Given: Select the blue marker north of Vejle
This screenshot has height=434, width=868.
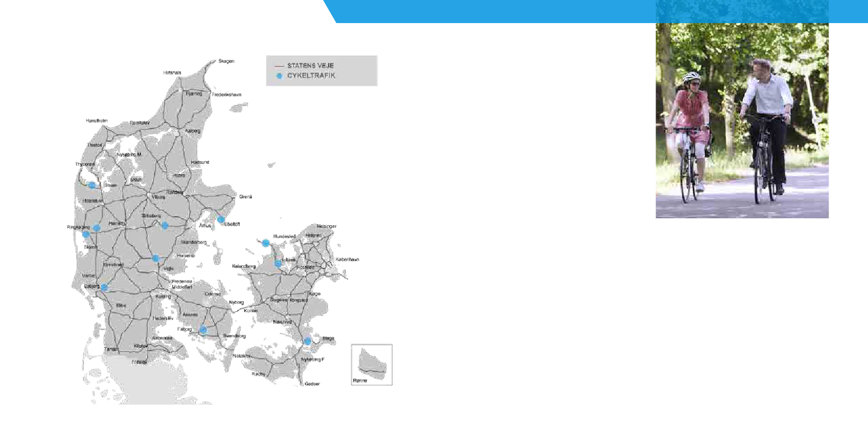Looking at the screenshot, I should tap(155, 258).
